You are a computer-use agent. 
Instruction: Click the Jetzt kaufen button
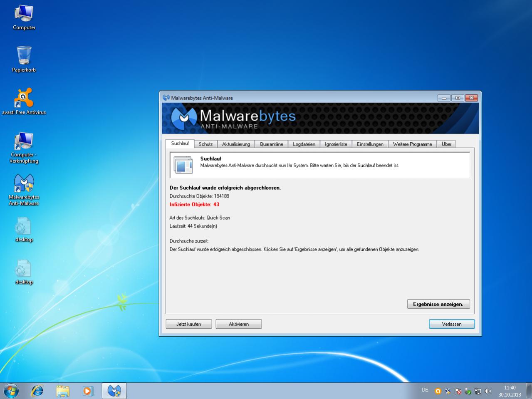pos(189,324)
